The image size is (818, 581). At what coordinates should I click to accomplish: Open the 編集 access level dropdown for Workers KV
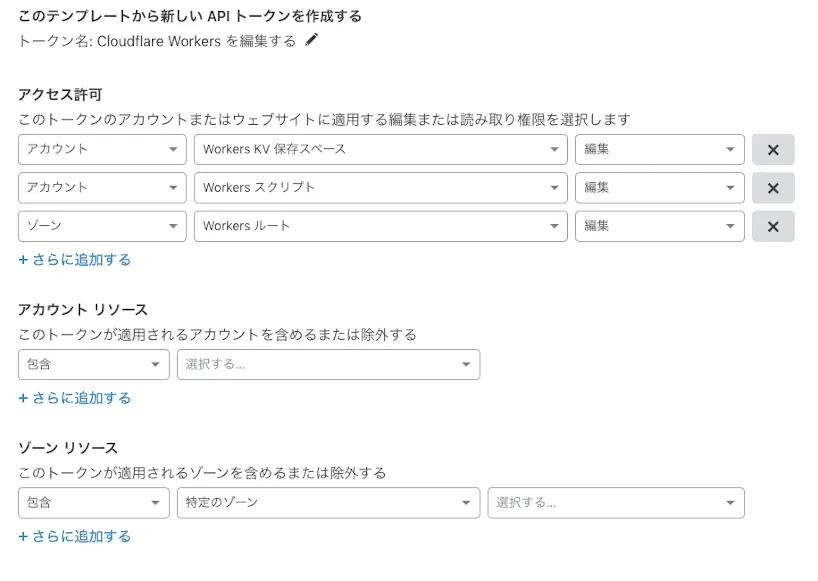[660, 149]
